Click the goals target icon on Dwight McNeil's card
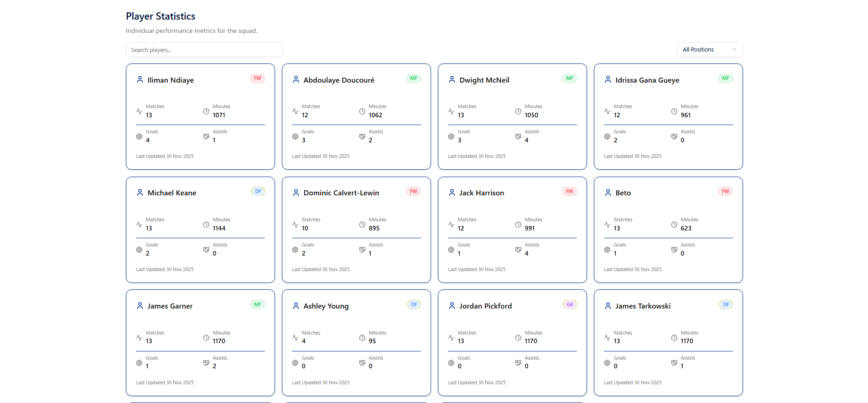Image resolution: width=868 pixels, height=403 pixels. coord(451,136)
